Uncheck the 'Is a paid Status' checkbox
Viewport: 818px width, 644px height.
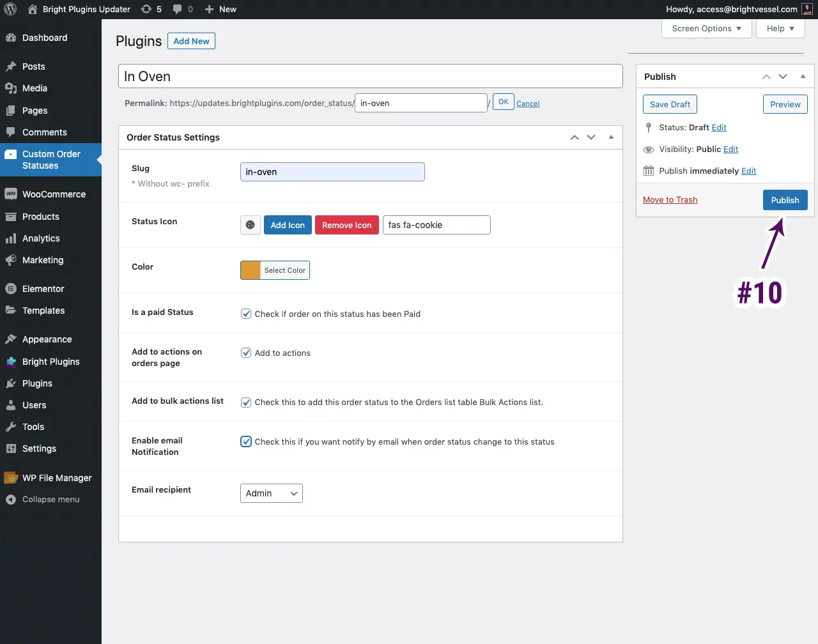pos(246,314)
